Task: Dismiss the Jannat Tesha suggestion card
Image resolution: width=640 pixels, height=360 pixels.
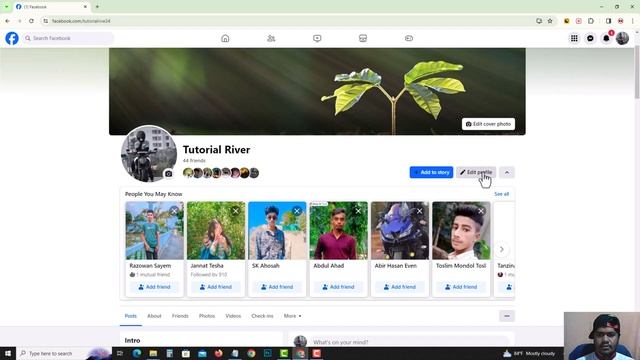Action: [236, 211]
